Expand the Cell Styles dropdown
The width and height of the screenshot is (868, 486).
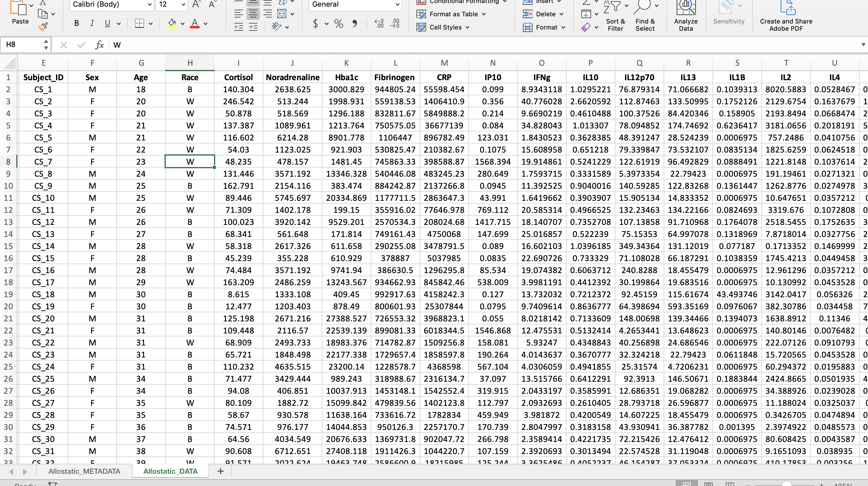pyautogui.click(x=468, y=27)
